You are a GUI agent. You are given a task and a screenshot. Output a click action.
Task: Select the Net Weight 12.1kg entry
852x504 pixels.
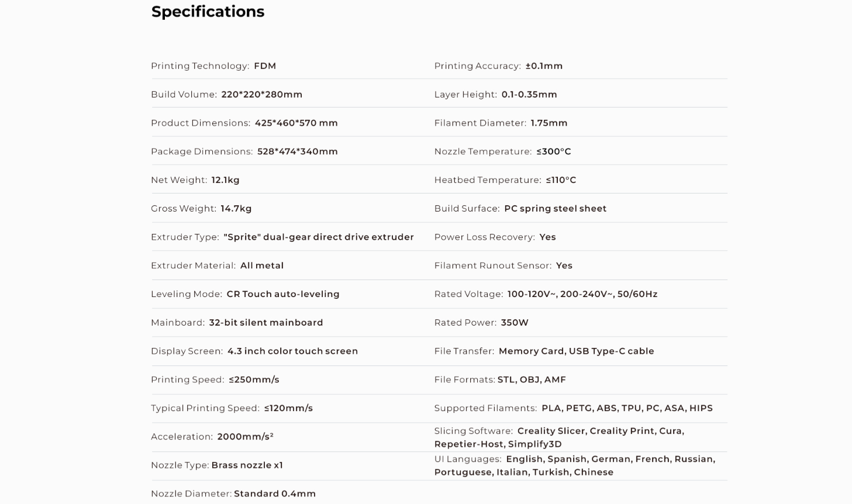click(225, 180)
